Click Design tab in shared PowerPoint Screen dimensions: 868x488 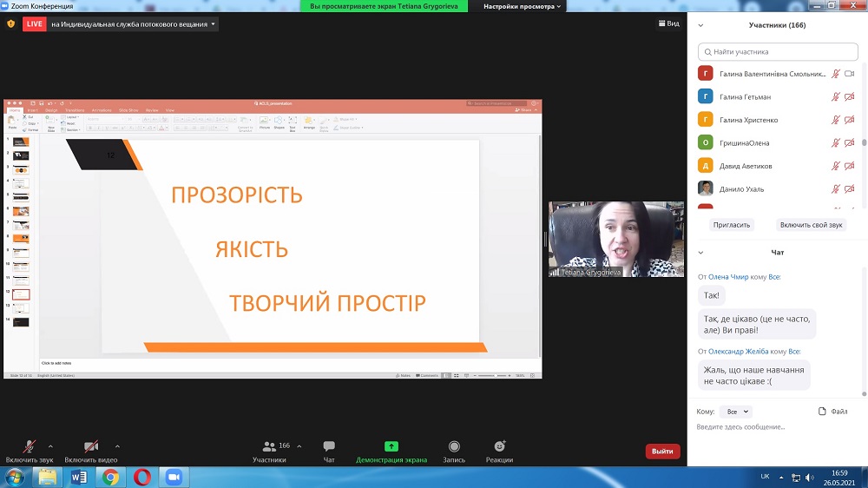click(51, 110)
